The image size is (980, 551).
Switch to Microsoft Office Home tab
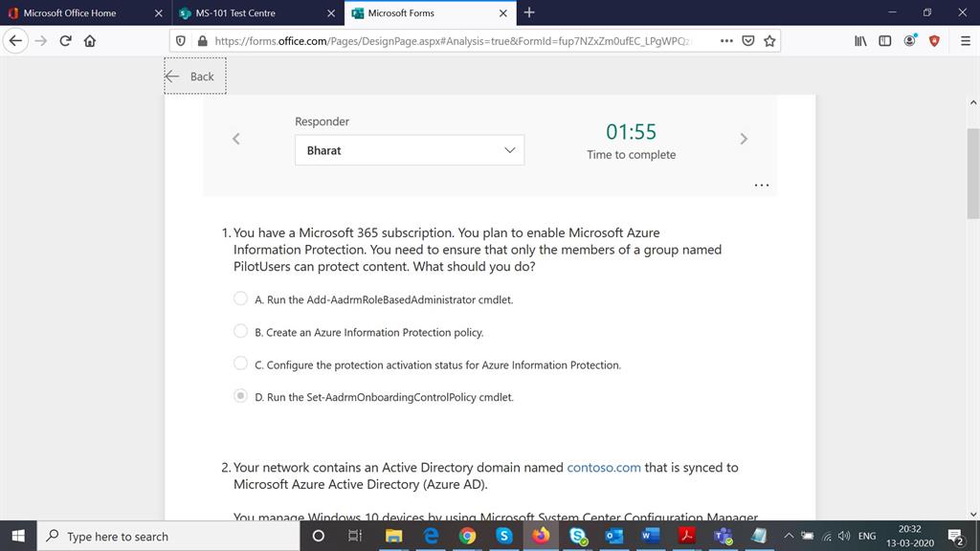[70, 12]
